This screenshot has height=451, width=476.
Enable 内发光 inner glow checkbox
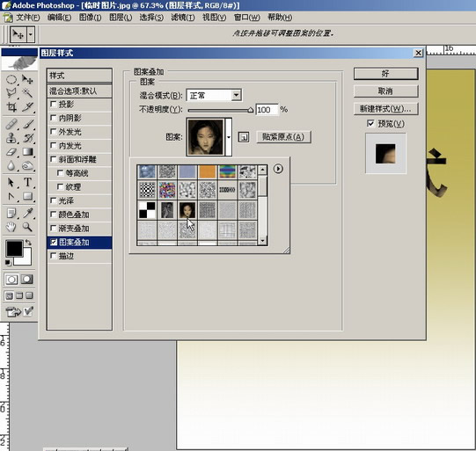point(54,145)
